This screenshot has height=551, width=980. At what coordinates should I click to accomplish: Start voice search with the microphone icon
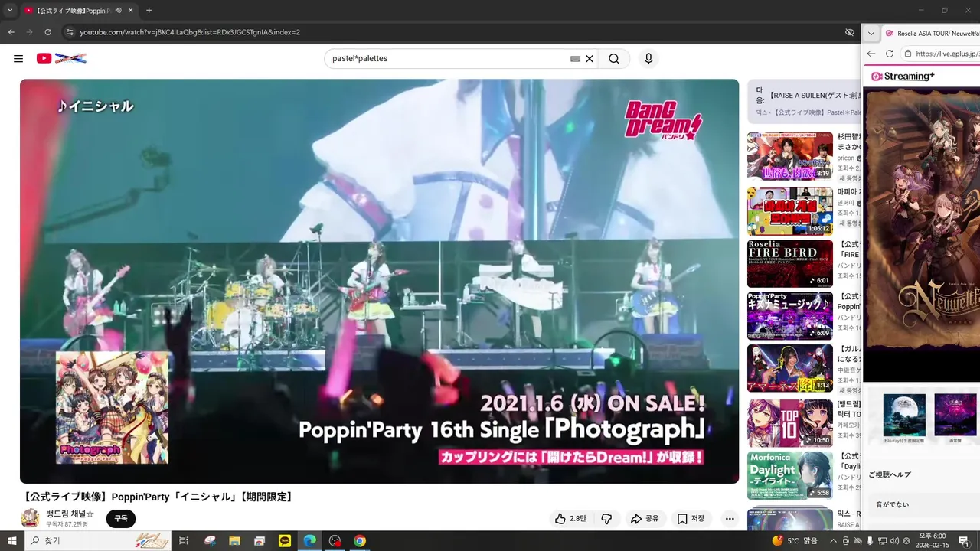[648, 58]
